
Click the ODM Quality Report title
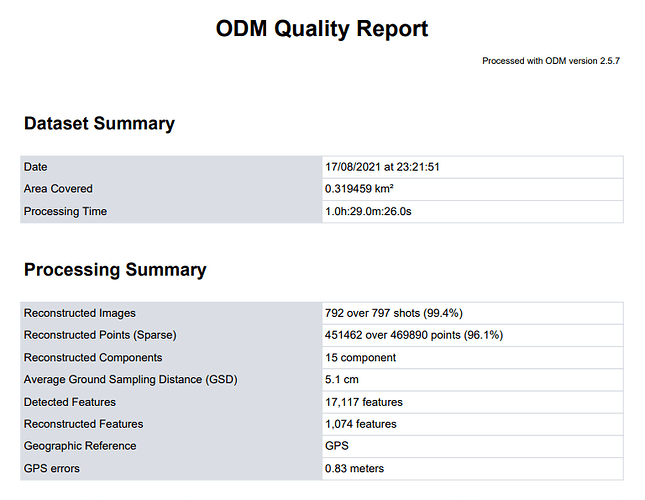pyautogui.click(x=322, y=29)
